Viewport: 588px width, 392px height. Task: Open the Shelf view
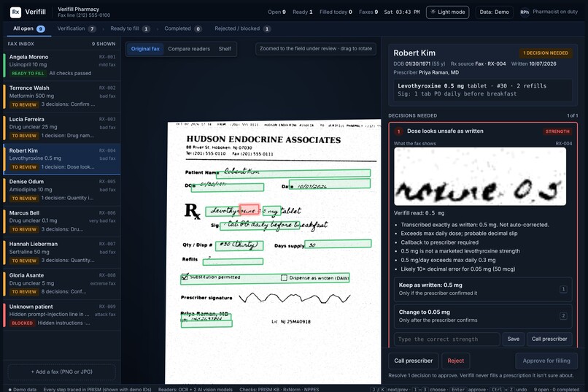click(x=225, y=49)
